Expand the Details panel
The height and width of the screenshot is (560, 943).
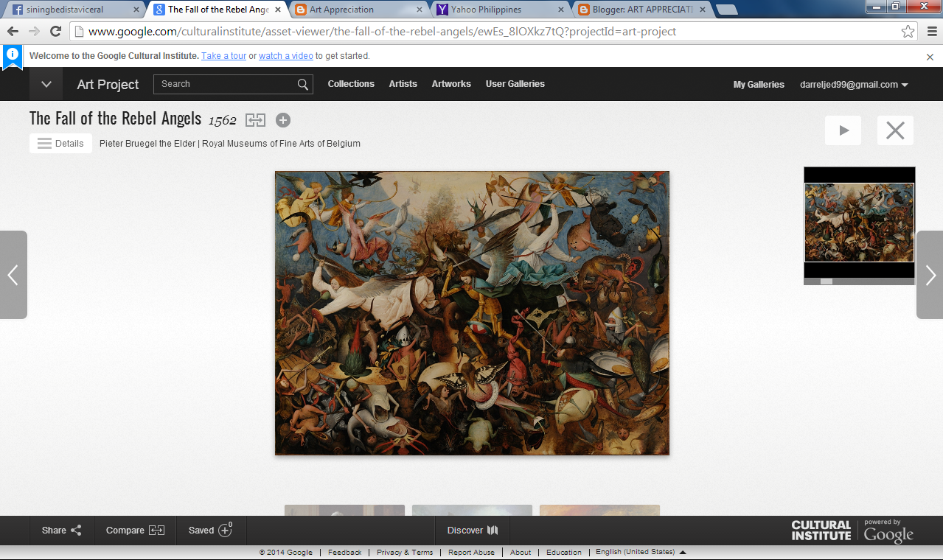(x=60, y=144)
